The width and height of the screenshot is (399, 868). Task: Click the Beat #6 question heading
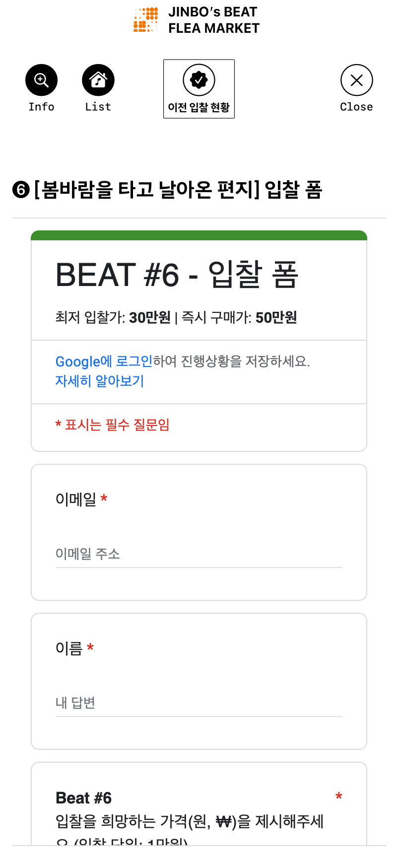(84, 798)
